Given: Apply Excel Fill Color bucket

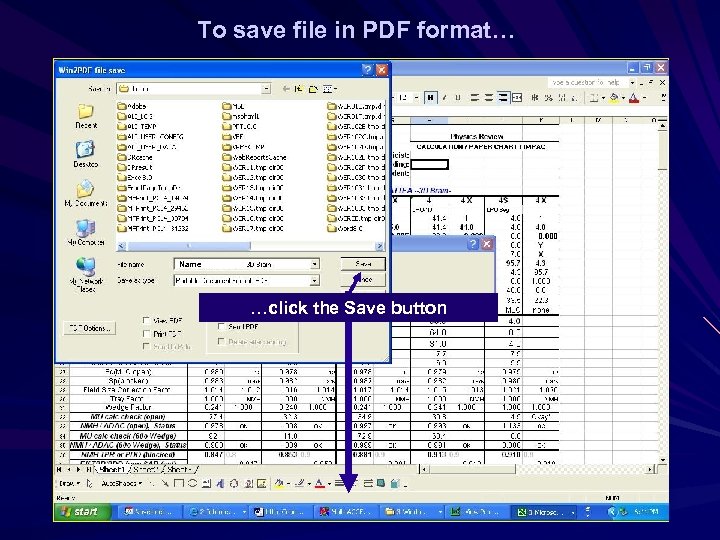Looking at the screenshot, I should tap(614, 97).
